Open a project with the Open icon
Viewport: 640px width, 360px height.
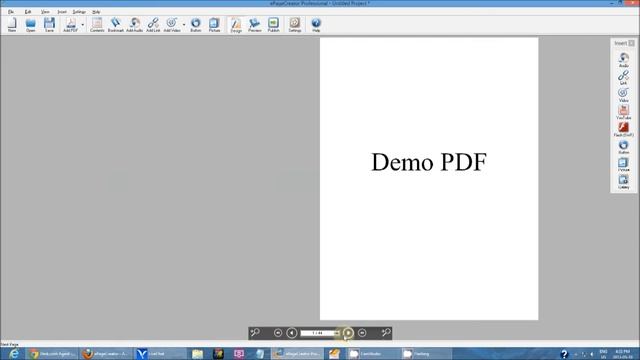(31, 25)
